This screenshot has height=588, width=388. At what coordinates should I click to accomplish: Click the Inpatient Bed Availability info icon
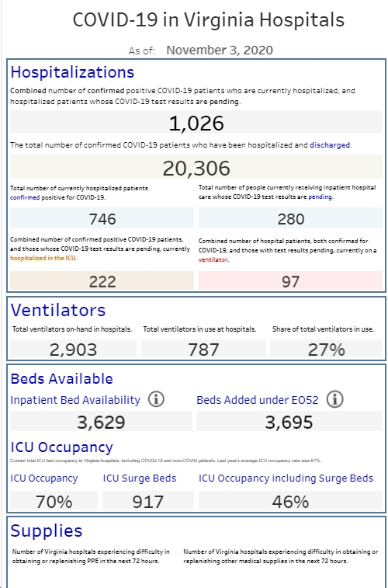(x=156, y=399)
